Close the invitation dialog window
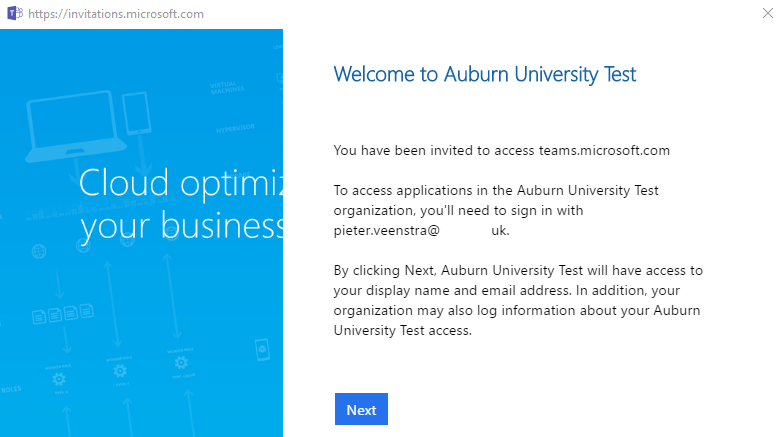This screenshot has height=437, width=782. (768, 13)
